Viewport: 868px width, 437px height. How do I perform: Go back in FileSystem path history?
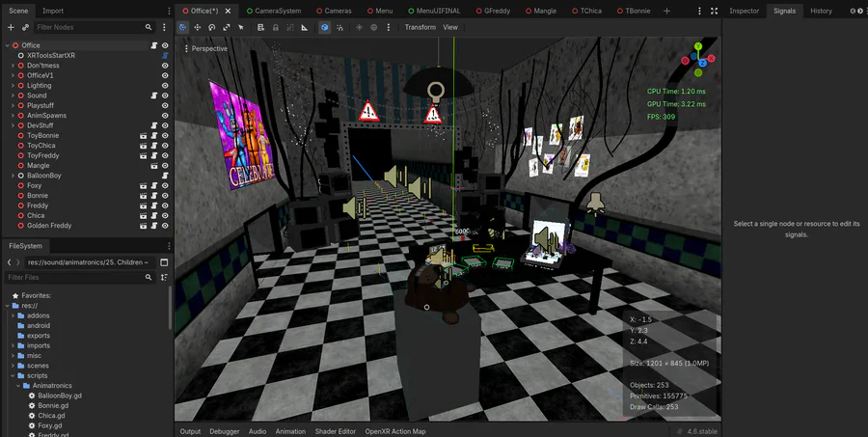click(10, 262)
